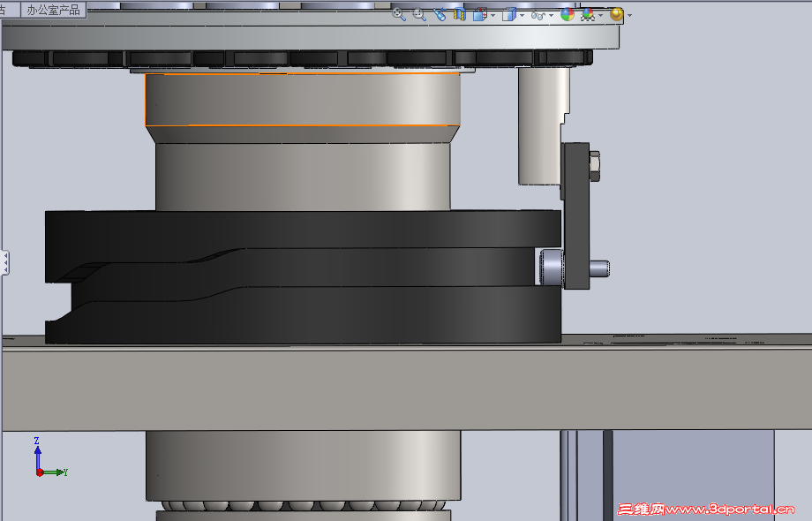Expand the Display Style dropdown arrow
812x521 pixels.
click(522, 15)
